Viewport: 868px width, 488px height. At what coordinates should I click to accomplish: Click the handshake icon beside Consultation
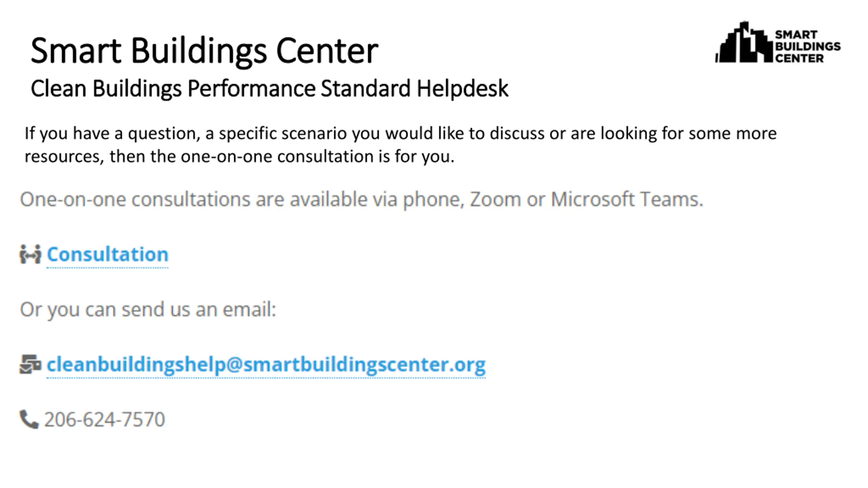tap(31, 254)
